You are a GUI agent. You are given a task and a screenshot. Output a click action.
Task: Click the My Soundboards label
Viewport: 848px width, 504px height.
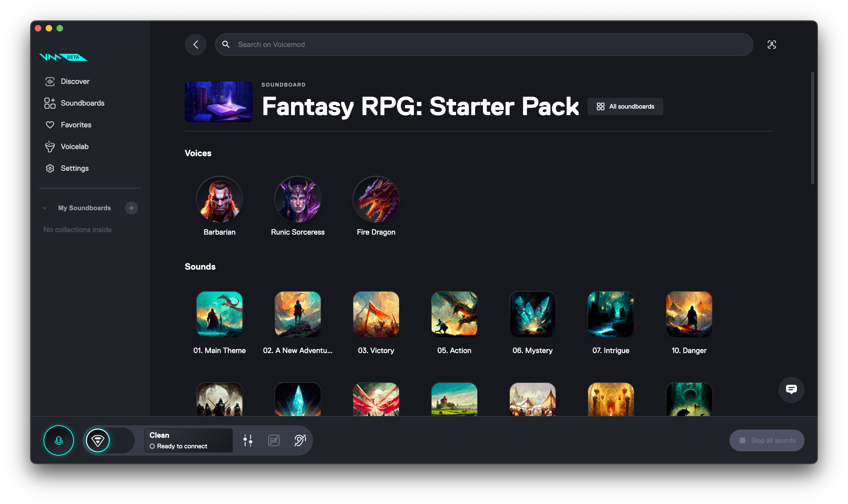click(x=84, y=208)
